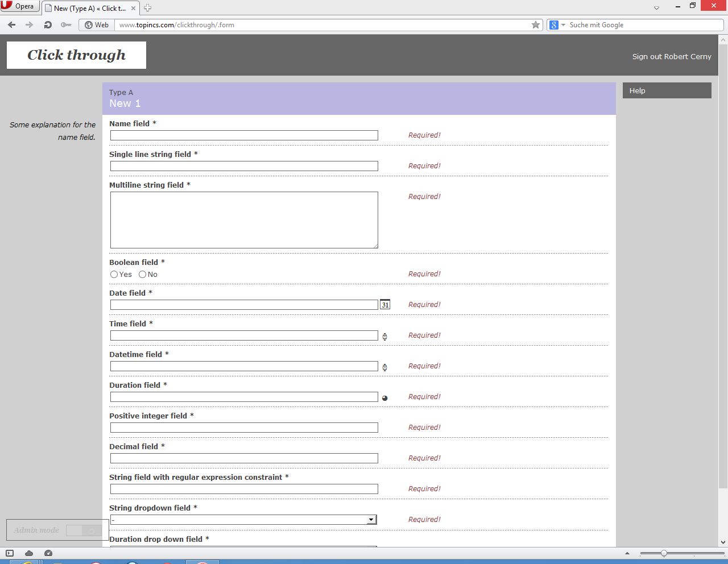Switch to the New (Type A) tab

coord(89,9)
